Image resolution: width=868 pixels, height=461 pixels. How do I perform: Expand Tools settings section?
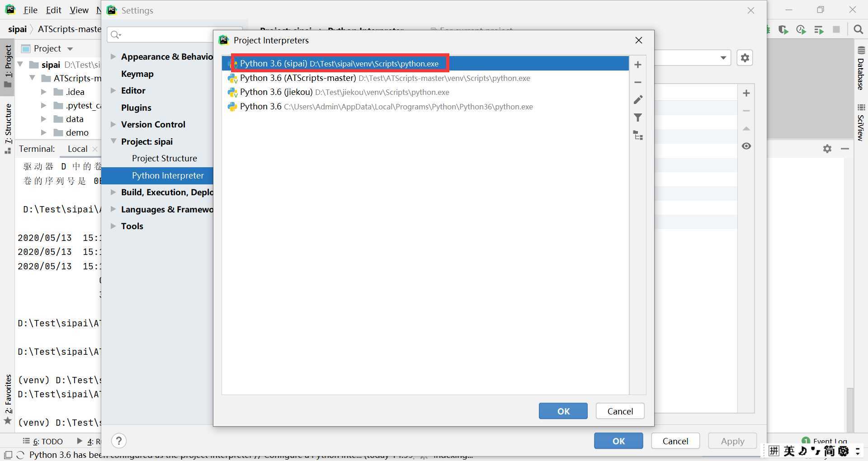pos(113,226)
